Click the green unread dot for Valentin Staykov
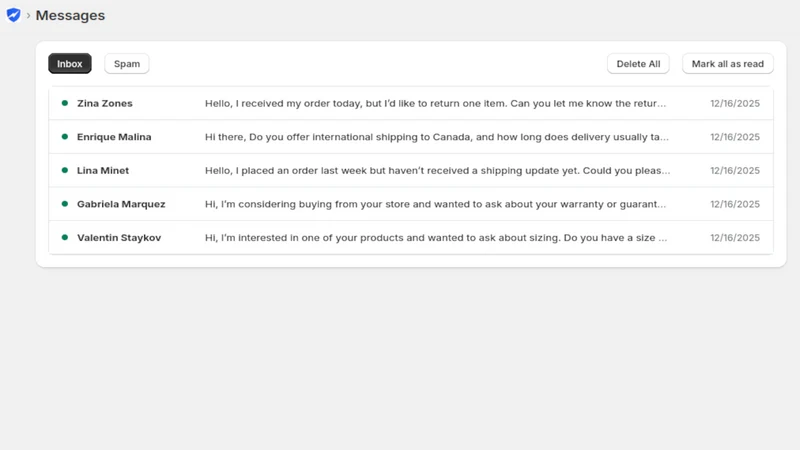 65,237
